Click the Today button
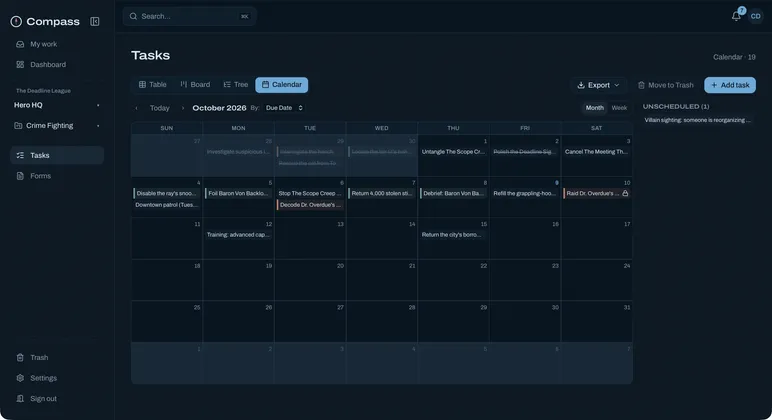Viewport: 772px width, 420px height. (x=160, y=108)
